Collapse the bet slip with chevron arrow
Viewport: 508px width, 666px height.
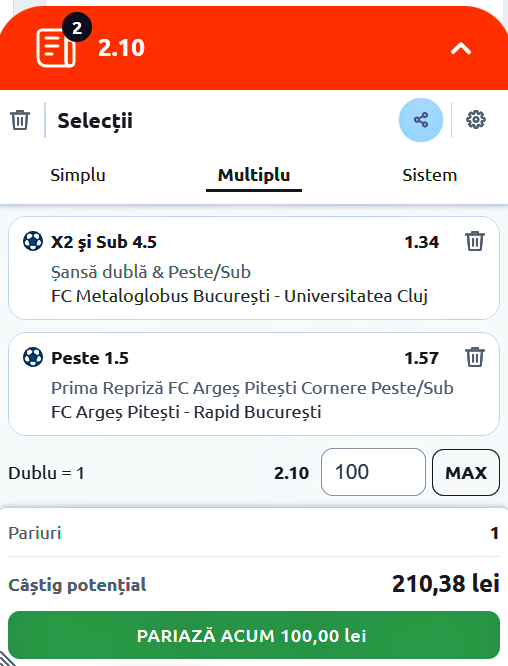point(461,49)
